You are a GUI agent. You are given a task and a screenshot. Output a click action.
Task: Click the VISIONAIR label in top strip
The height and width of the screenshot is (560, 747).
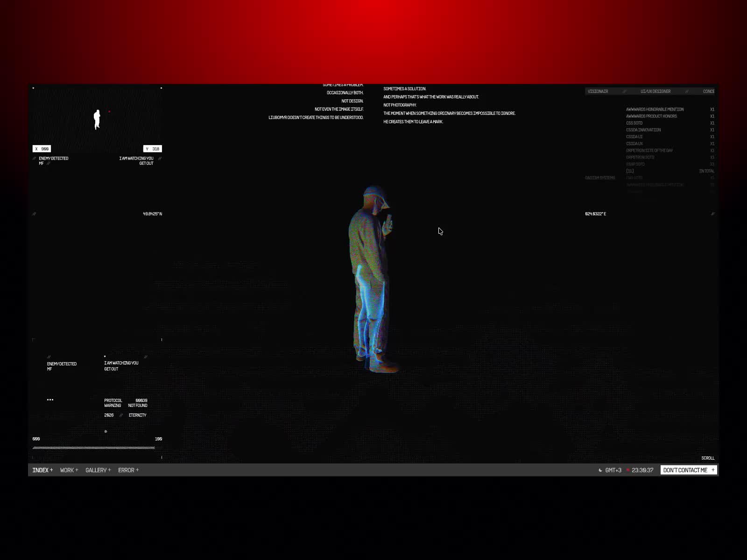(598, 91)
